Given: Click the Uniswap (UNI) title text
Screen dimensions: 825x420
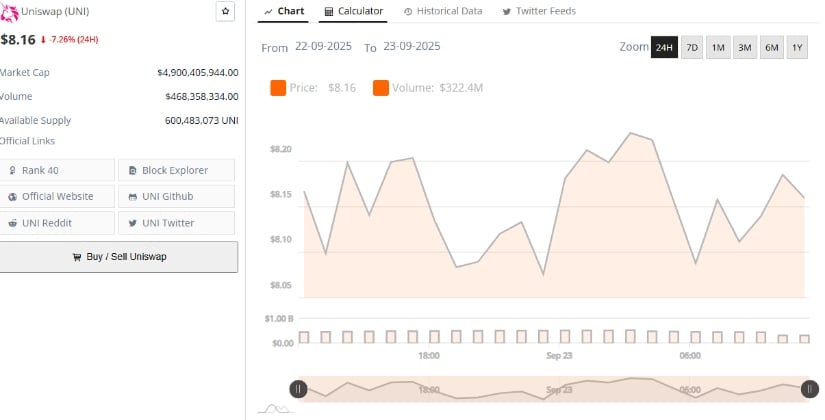Looking at the screenshot, I should [x=55, y=12].
